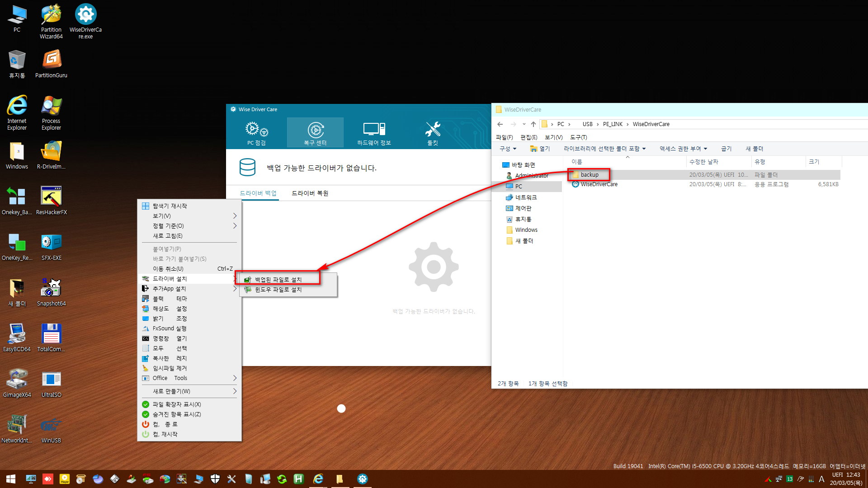Open 편집(E) menu in Explorer
Screen dimensions: 868x488
point(529,137)
